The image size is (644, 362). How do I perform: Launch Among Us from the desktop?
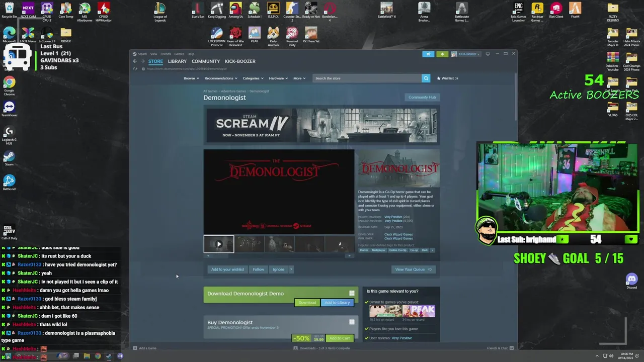point(235,11)
